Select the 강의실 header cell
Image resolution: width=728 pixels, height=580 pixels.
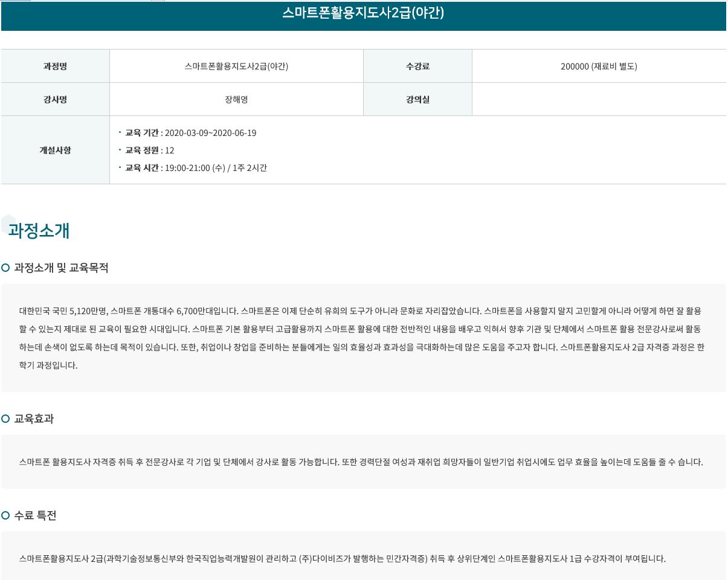point(417,100)
